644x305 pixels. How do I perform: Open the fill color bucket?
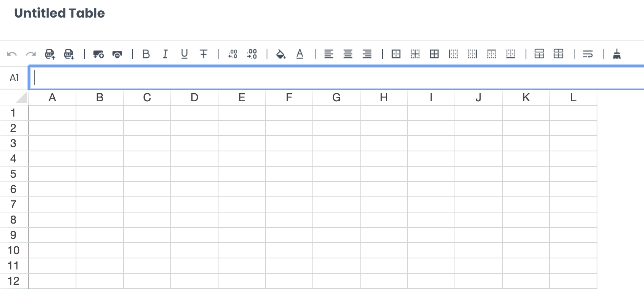click(281, 54)
